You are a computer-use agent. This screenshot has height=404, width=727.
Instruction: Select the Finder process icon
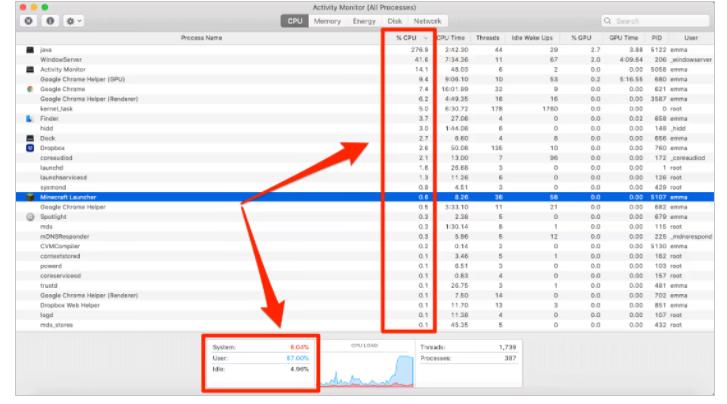[30, 119]
